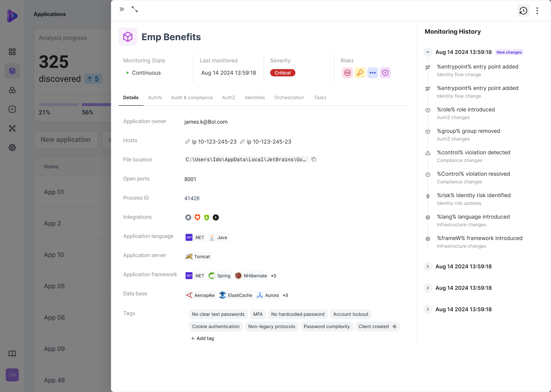Viewport: 551px width, 392px height.
Task: Collapse the first Aug 14 history entry
Action: [x=428, y=52]
